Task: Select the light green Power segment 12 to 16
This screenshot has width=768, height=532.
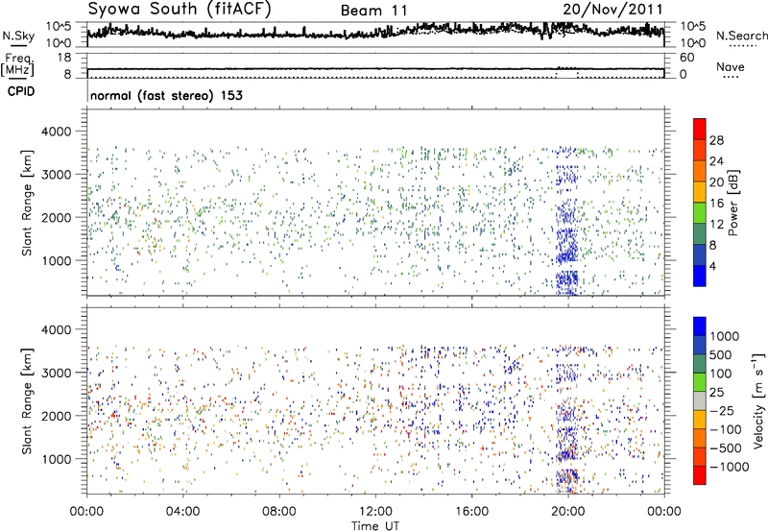Action: (x=700, y=213)
